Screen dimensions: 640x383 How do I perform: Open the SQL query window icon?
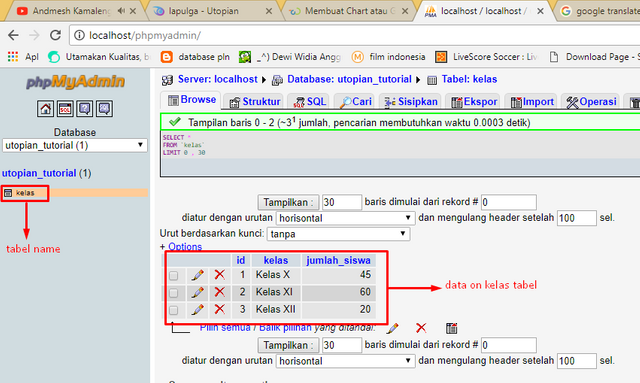coord(65,109)
